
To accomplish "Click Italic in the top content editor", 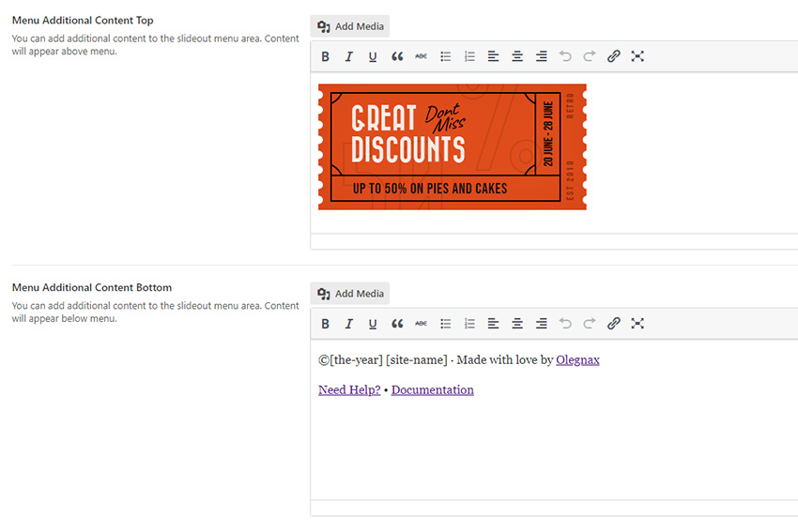I will (348, 56).
